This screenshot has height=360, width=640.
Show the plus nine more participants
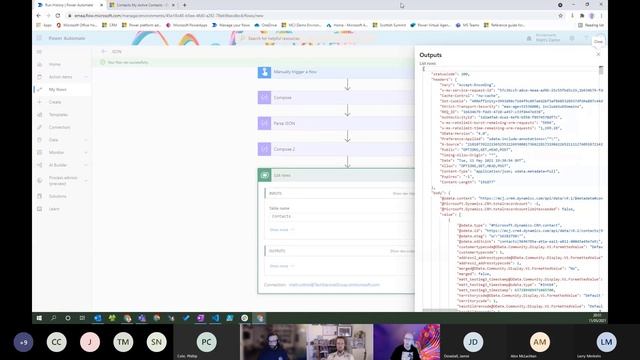(23, 342)
